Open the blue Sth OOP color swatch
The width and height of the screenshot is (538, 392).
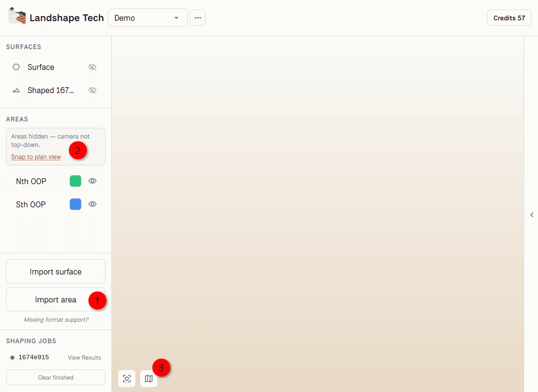(x=75, y=204)
